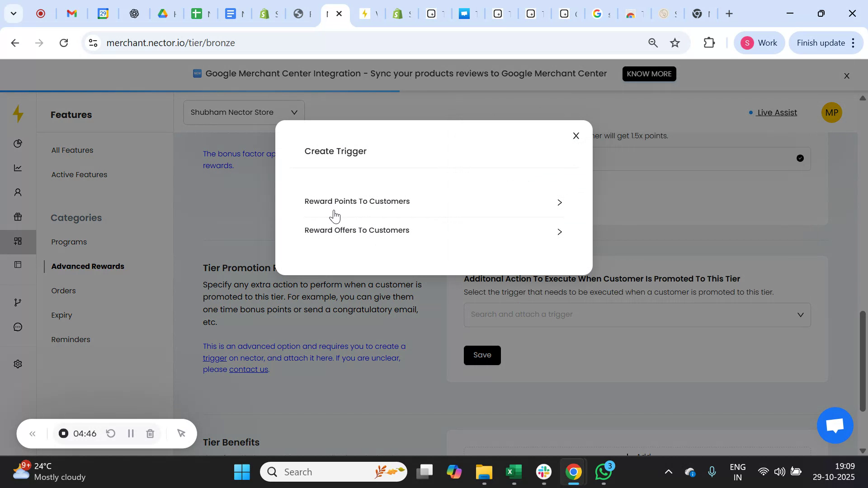Open the customers section via person icon
The image size is (868, 488).
[18, 192]
